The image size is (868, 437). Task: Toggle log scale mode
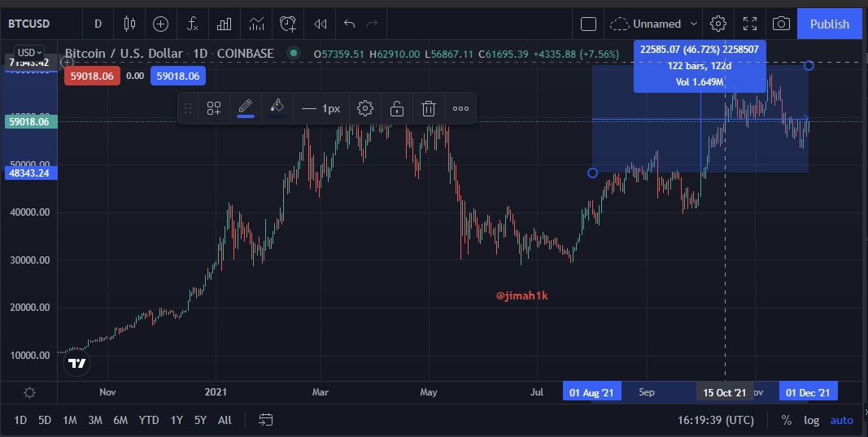tap(812, 421)
